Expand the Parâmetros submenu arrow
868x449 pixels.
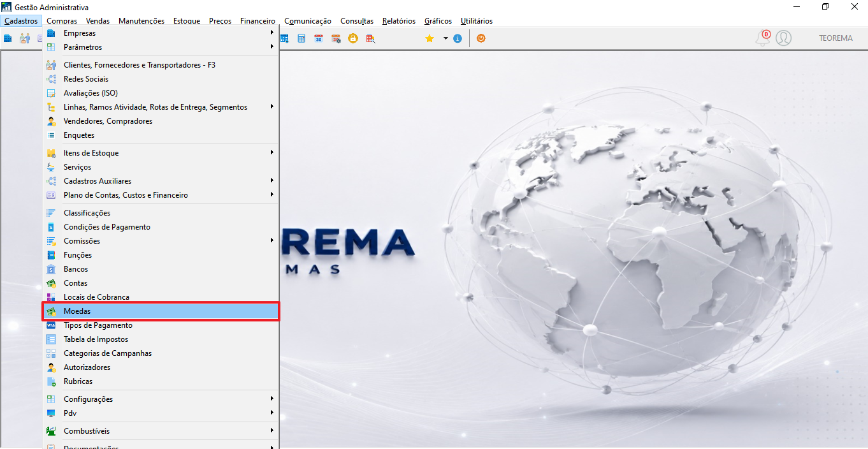[271, 47]
